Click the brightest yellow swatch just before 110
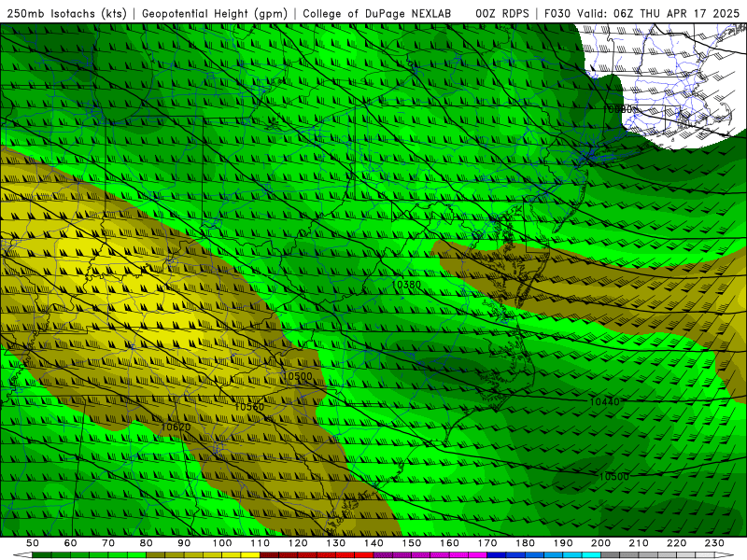The image size is (747, 560). (250, 555)
